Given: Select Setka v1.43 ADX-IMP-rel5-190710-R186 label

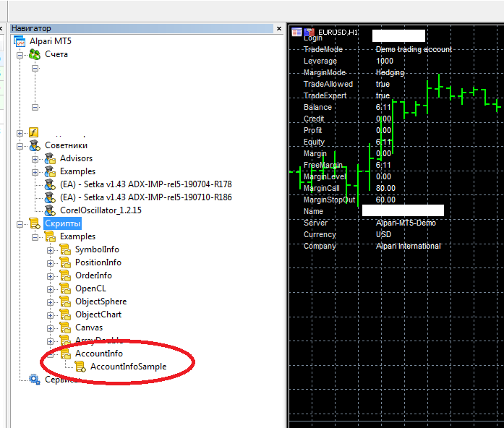Looking at the screenshot, I should 146,197.
